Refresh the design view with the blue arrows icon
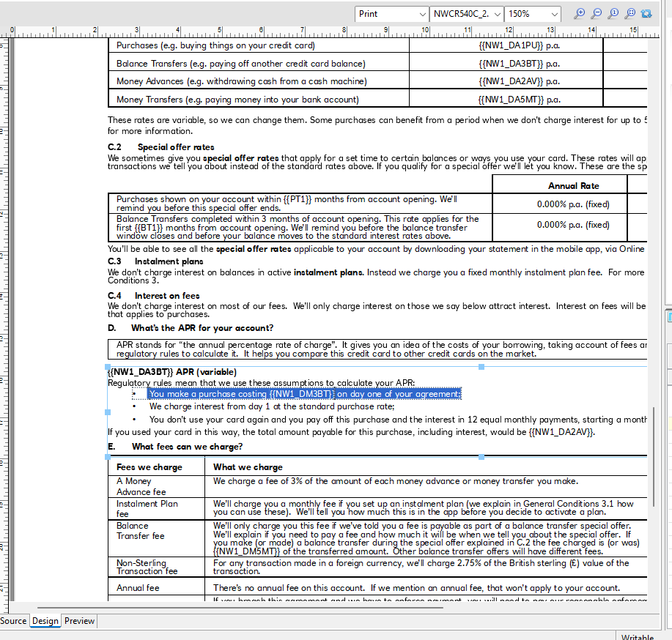Screen dimensions: 672x640 coord(646,14)
